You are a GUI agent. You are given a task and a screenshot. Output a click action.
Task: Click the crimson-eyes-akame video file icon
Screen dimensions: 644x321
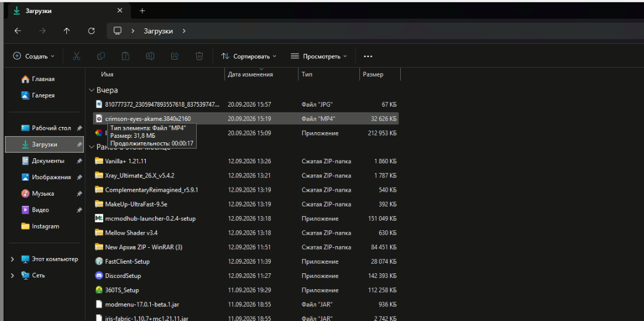click(99, 119)
